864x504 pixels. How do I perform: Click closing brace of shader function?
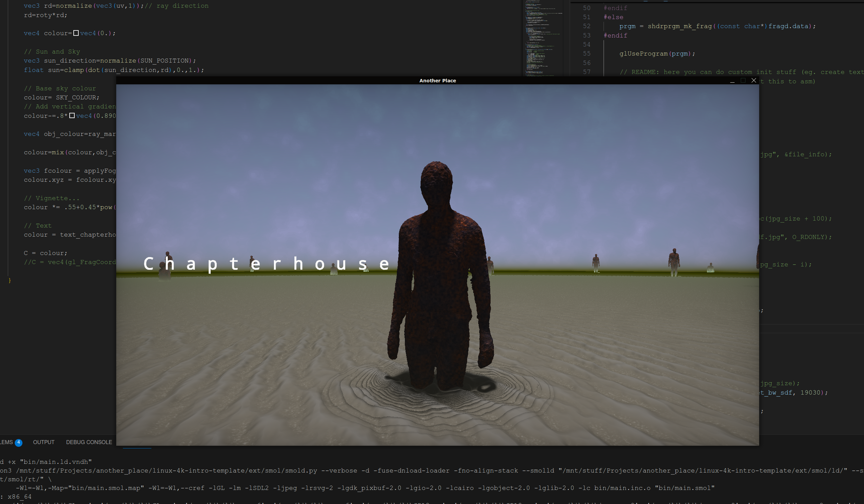[x=10, y=280]
